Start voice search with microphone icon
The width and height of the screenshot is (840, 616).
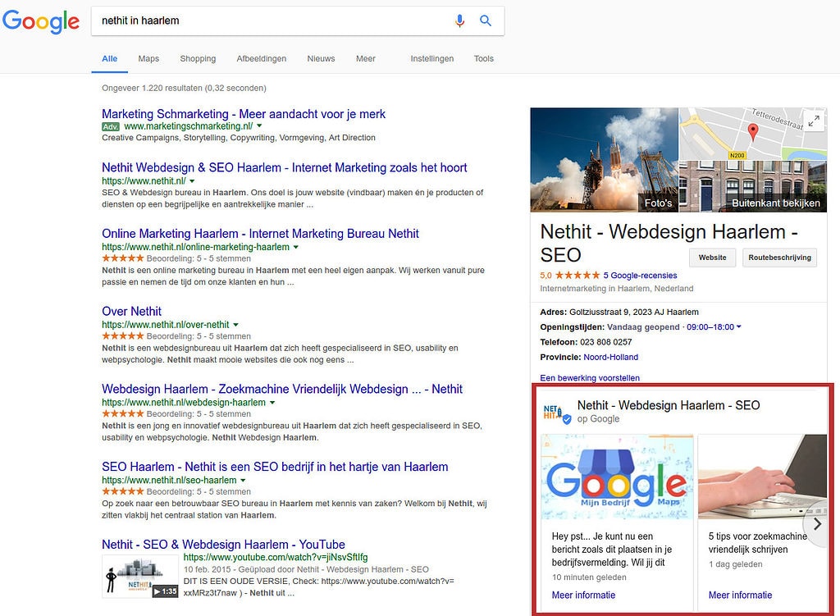[459, 21]
